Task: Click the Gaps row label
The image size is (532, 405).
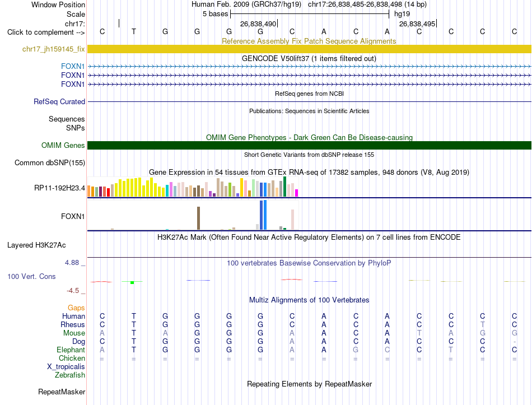Action: click(76, 308)
